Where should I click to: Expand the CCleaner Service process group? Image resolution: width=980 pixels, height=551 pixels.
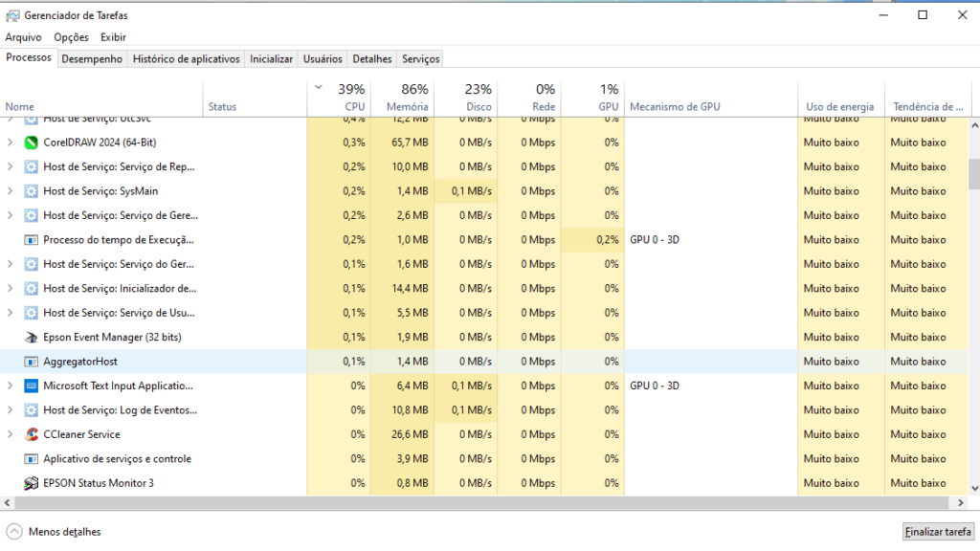(10, 434)
